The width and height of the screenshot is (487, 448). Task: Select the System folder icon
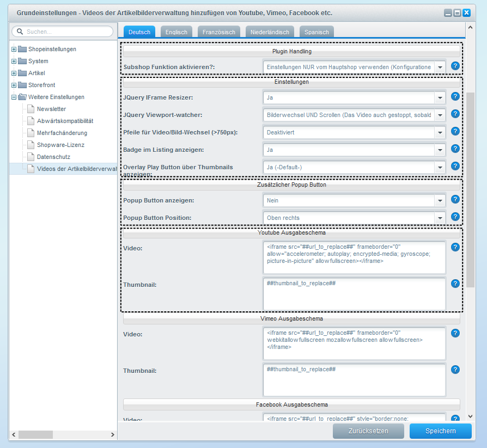point(22,61)
